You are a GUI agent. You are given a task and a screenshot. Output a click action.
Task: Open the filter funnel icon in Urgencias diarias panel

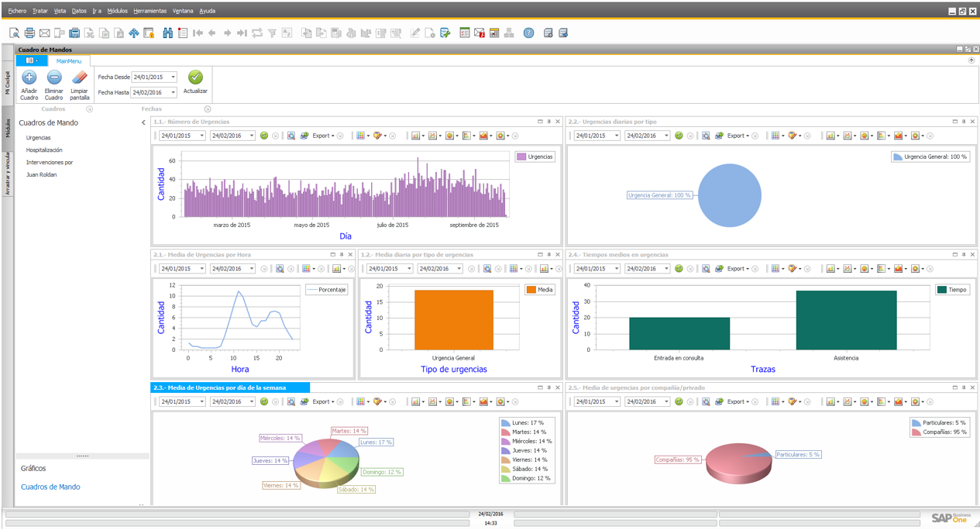(792, 135)
